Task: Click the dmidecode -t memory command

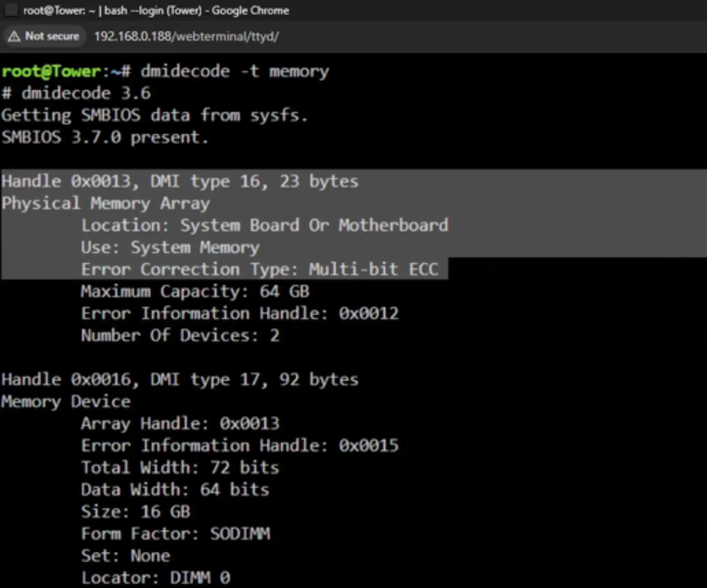Action: coord(235,72)
